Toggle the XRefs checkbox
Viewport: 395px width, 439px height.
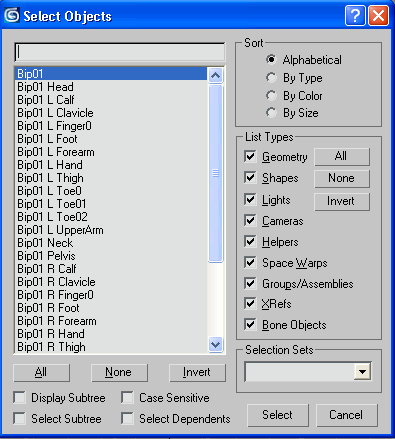tap(250, 304)
